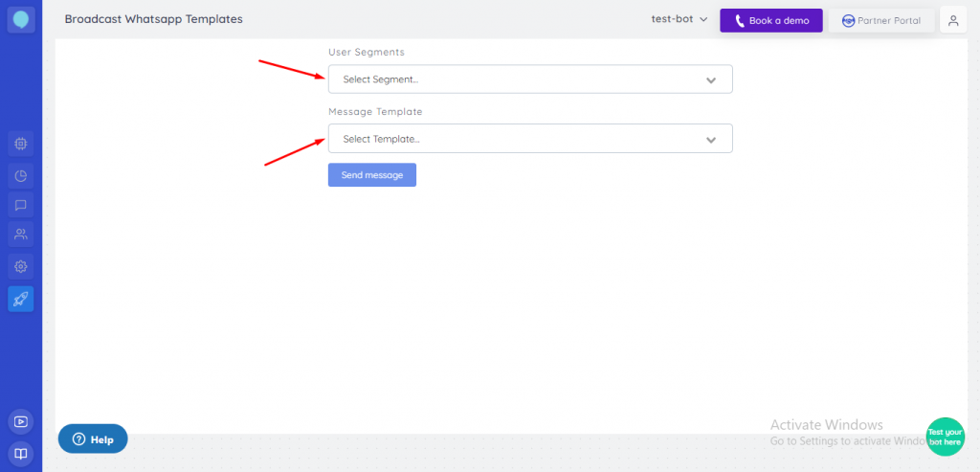Viewport: 980px width, 472px height.
Task: Click the chevron in the Message Template field
Action: pyautogui.click(x=711, y=140)
